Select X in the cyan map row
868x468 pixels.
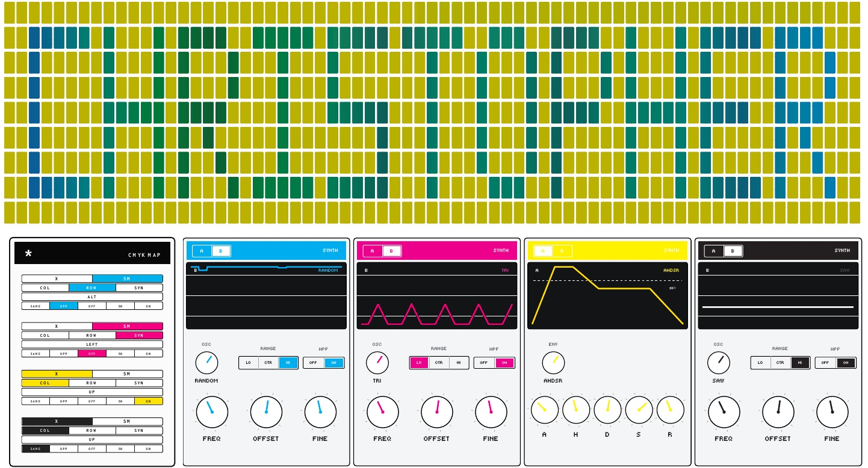(57, 279)
